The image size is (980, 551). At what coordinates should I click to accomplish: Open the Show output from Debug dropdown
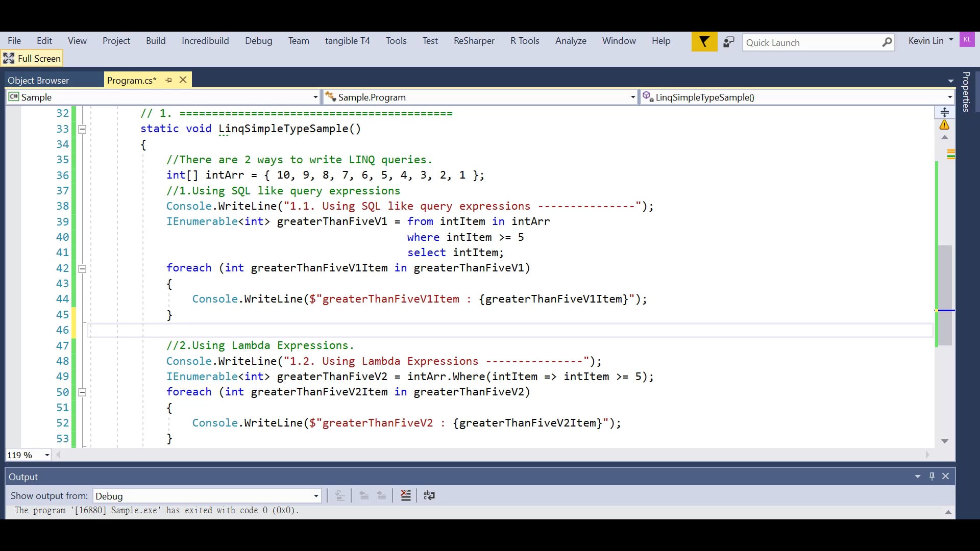315,495
